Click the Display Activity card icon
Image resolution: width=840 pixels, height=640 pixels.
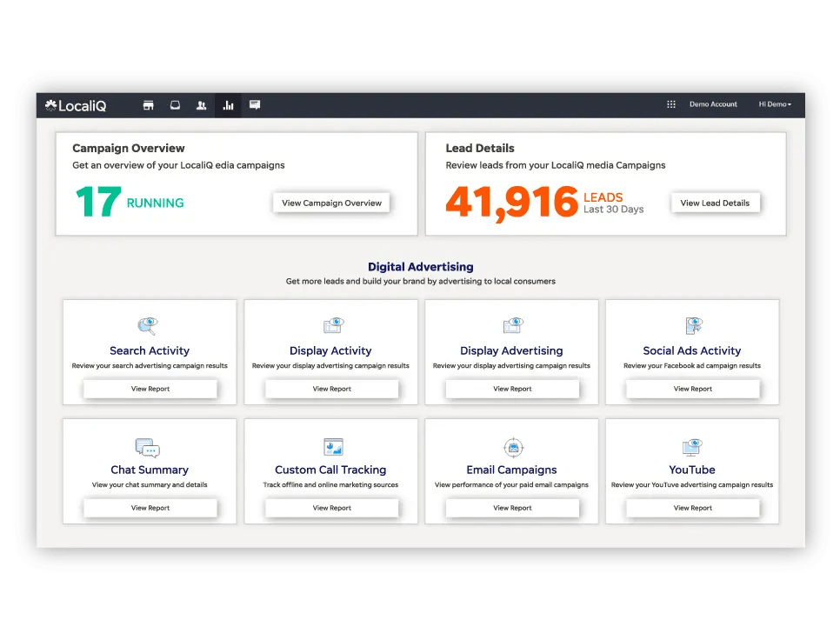point(333,325)
